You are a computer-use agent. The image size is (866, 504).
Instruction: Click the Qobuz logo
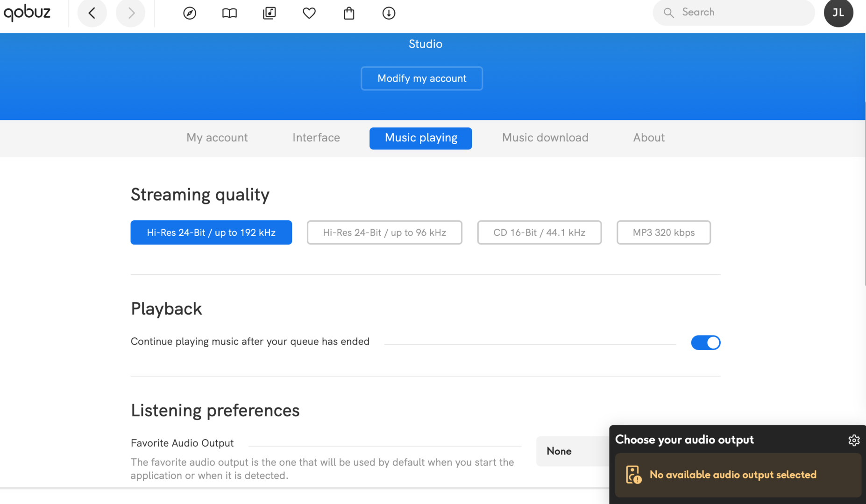[x=27, y=13]
